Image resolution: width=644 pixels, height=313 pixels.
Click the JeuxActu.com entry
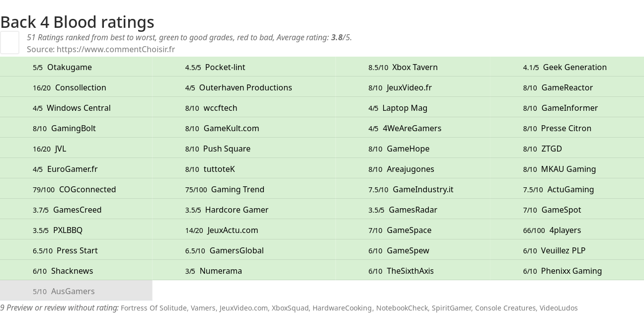(244, 230)
